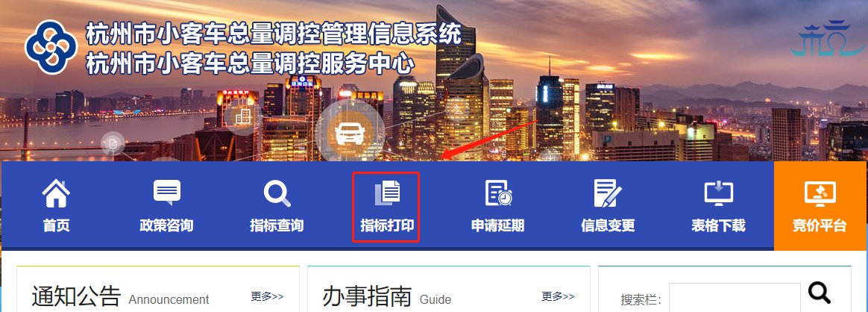Click the search magnifier next to 搜索栏
Viewport: 868px width, 312px height.
pos(820,293)
